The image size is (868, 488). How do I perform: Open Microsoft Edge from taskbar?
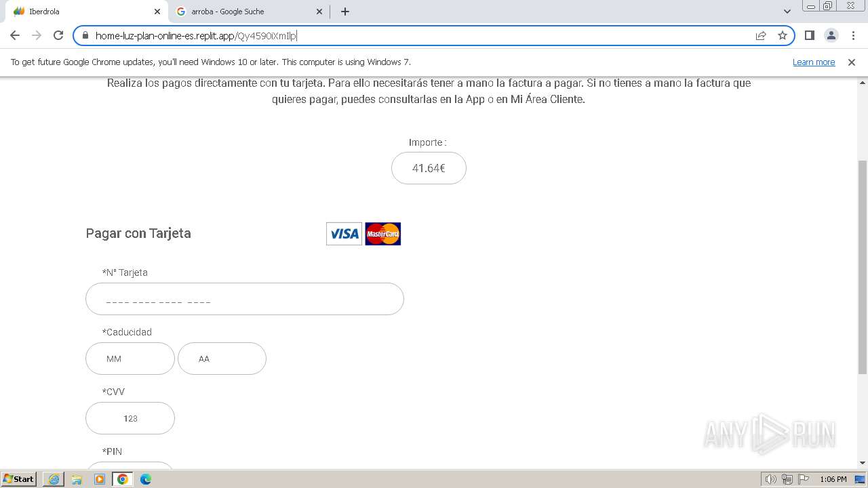point(146,479)
